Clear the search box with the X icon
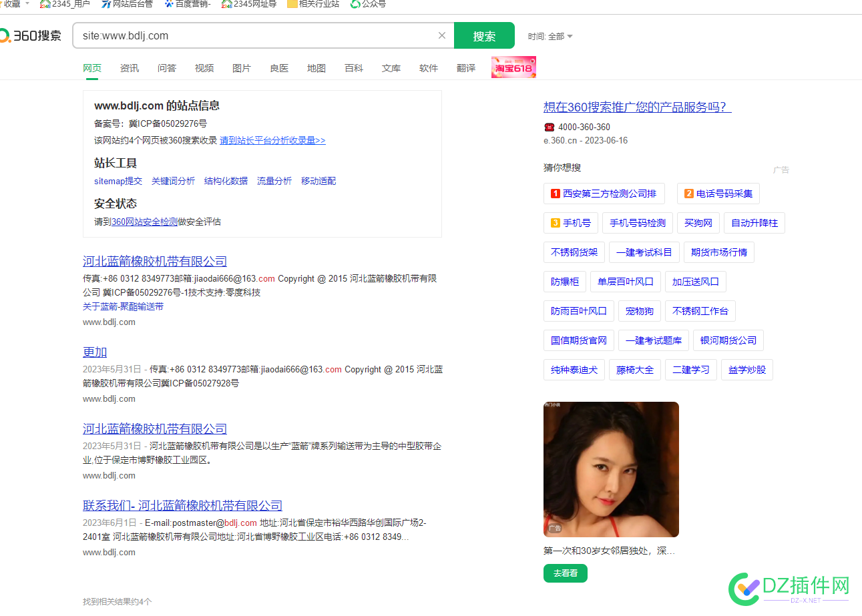The height and width of the screenshot is (616, 862). (442, 35)
